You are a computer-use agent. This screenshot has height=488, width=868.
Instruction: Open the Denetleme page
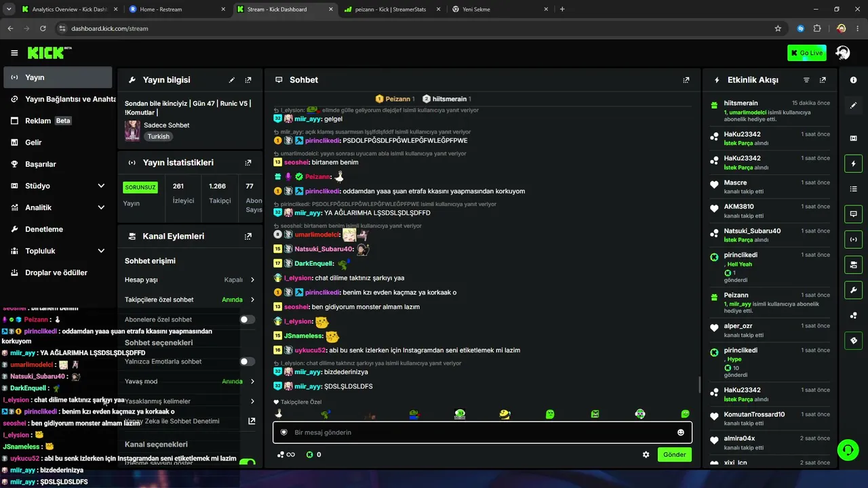point(58,229)
